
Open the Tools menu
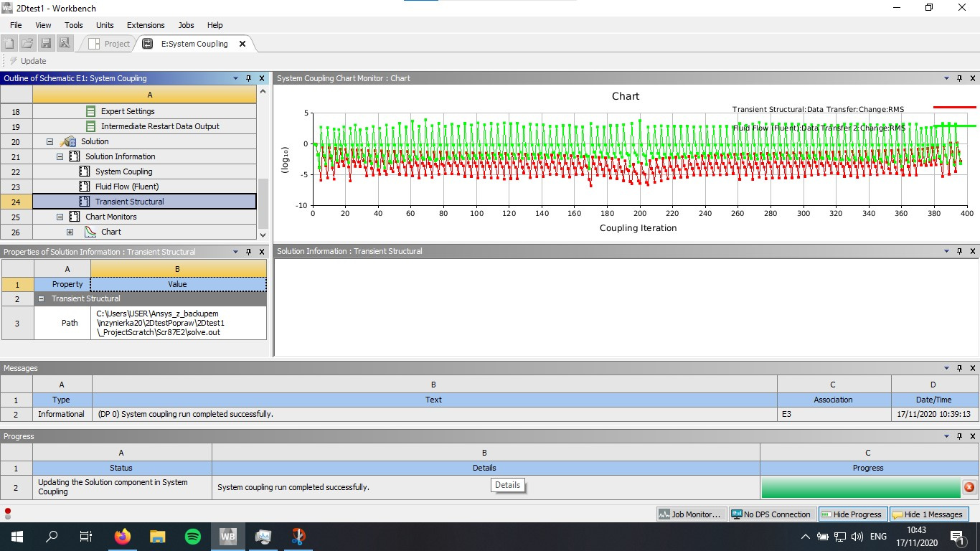(x=74, y=25)
